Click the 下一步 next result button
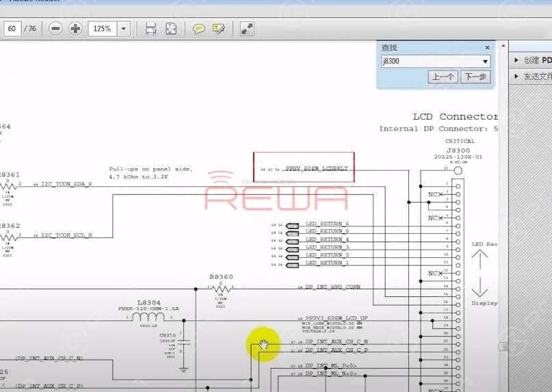552x392 pixels. tap(475, 77)
